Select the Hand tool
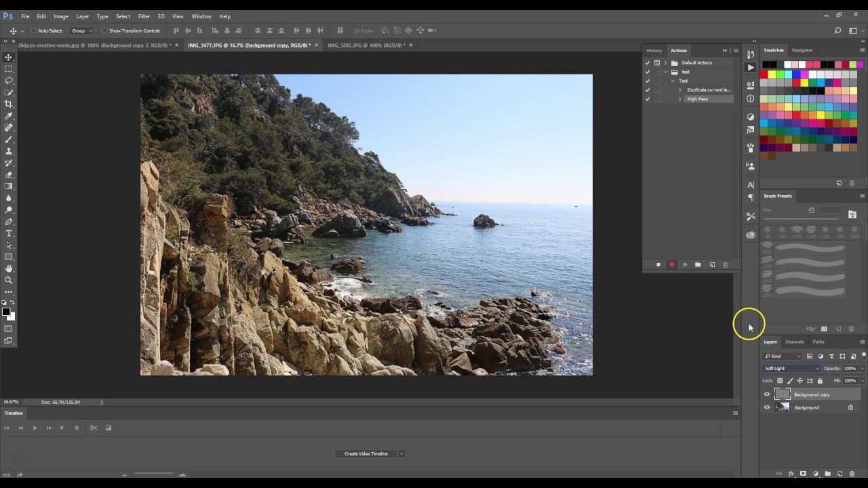Screen dimensions: 868x488 (x=9, y=268)
